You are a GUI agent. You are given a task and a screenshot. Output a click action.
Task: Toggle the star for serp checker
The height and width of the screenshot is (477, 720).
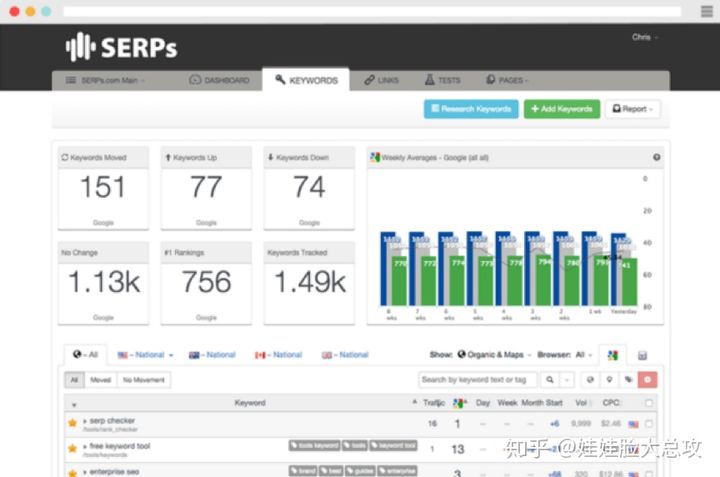[x=73, y=423]
